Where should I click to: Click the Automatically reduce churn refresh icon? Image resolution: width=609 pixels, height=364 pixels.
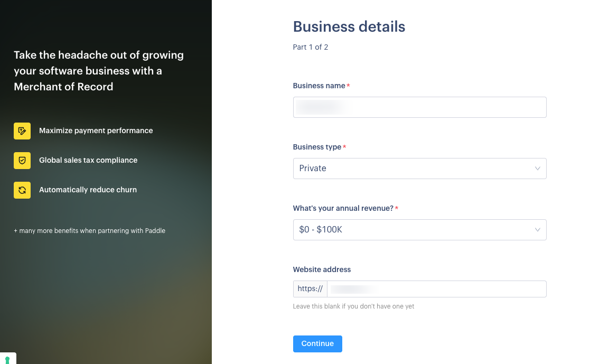pyautogui.click(x=22, y=190)
